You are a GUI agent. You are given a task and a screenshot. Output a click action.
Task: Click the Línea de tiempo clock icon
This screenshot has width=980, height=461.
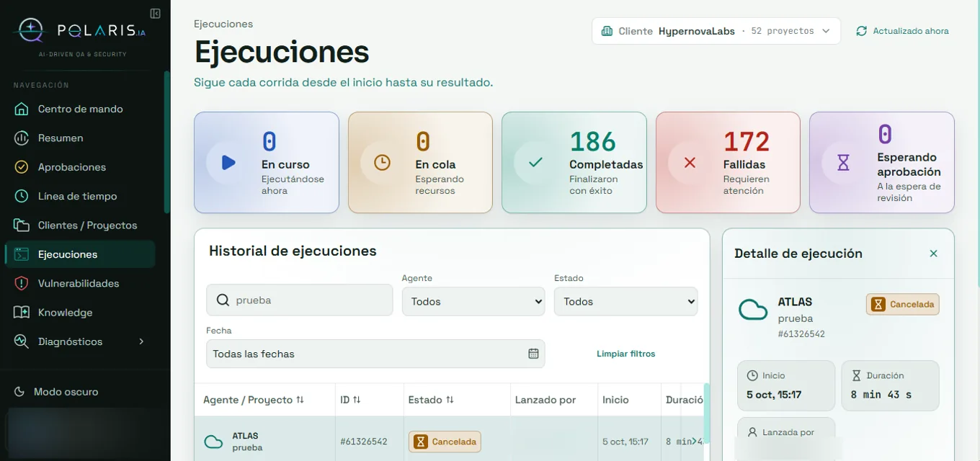22,196
